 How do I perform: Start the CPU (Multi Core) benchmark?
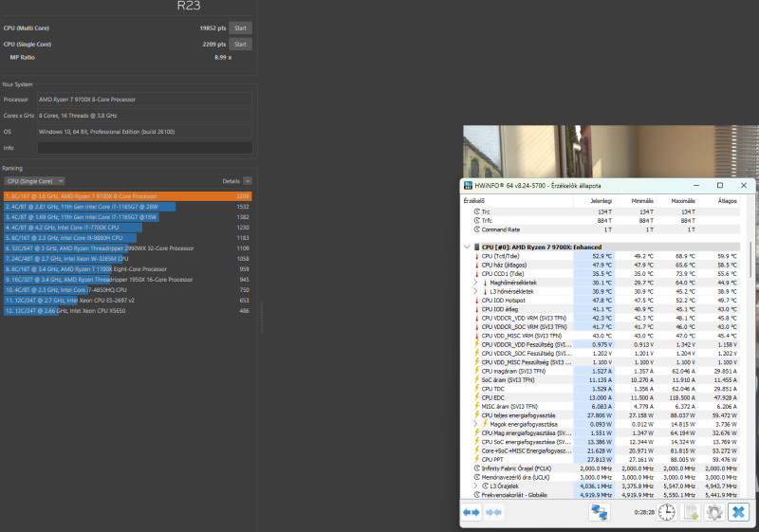pos(240,28)
